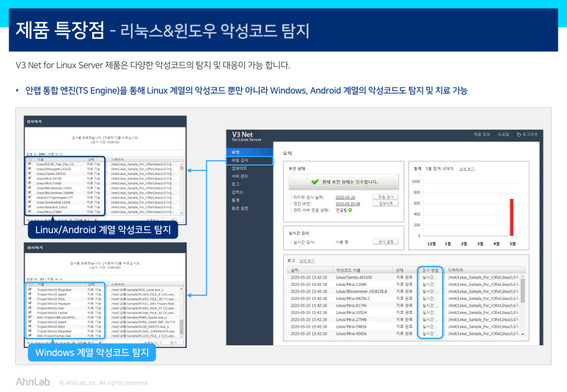This screenshot has height=392, width=567.
Task: Uncheck the Linux/Backdoor.21812 row checkbox
Action: coord(29,206)
